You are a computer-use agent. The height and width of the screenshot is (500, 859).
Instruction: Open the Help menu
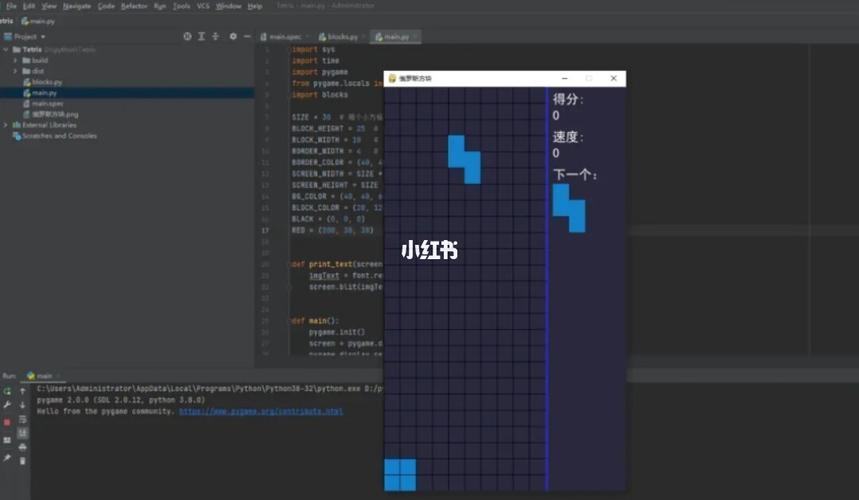coord(255,6)
